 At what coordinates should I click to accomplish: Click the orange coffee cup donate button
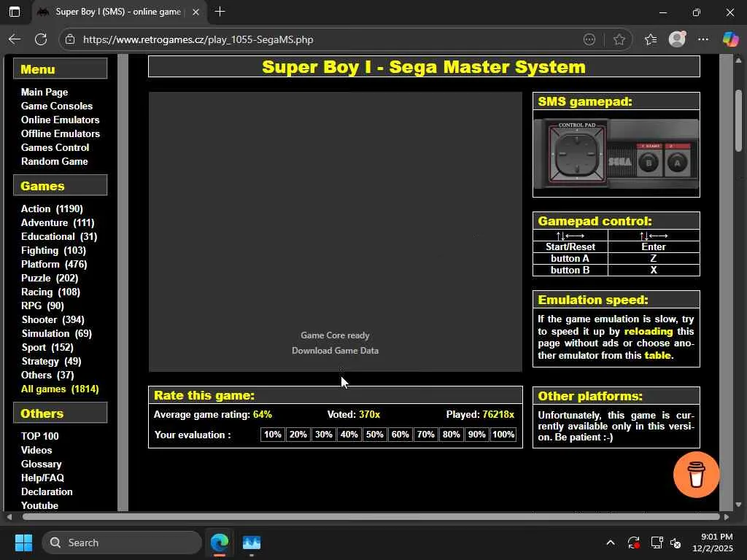[696, 474]
